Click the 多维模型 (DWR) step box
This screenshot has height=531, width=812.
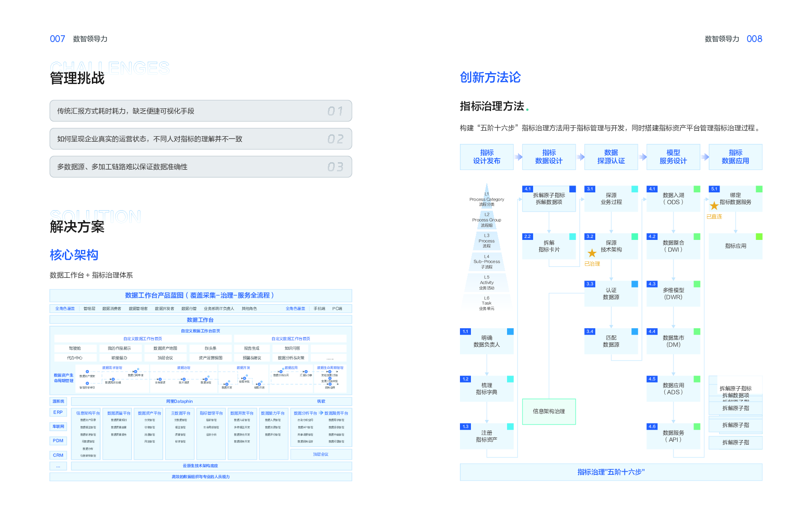[673, 294]
